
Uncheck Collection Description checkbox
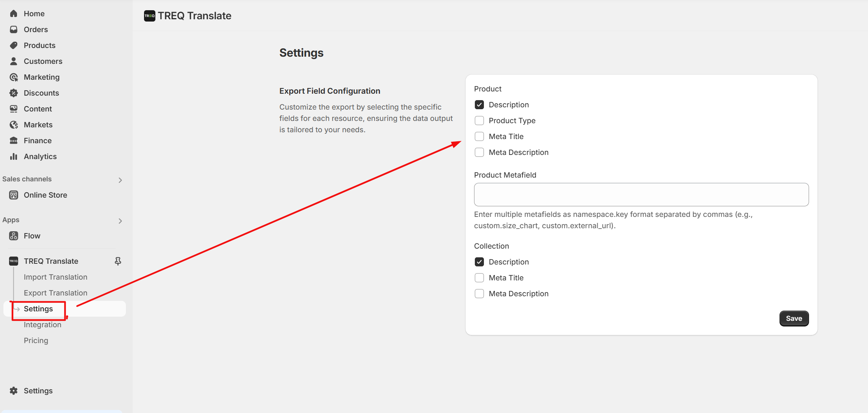[479, 262]
